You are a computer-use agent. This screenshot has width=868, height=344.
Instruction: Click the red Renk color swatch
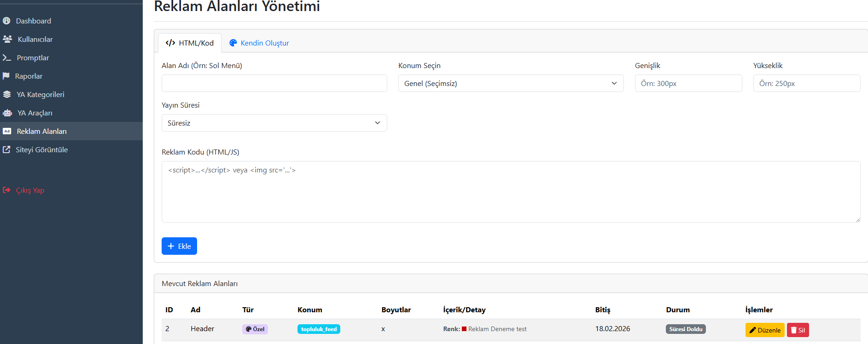click(464, 329)
